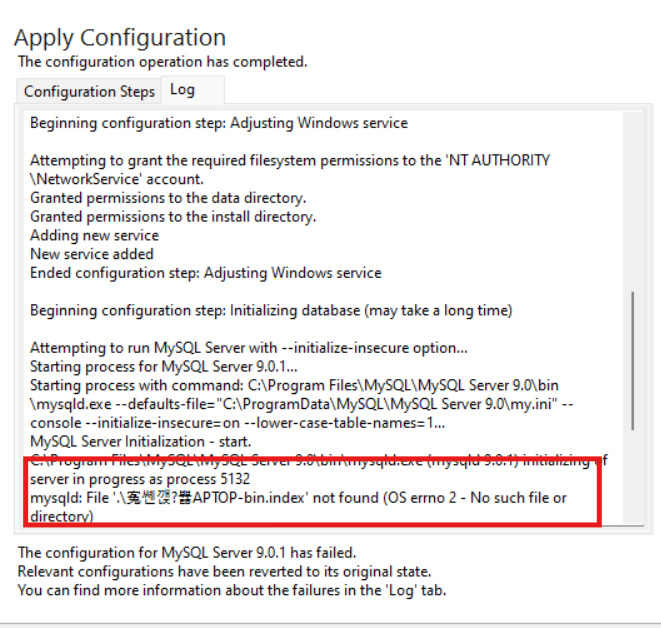Screen dimensions: 661x628
Task: Click the 'Adding new service' log line
Action: 94,235
